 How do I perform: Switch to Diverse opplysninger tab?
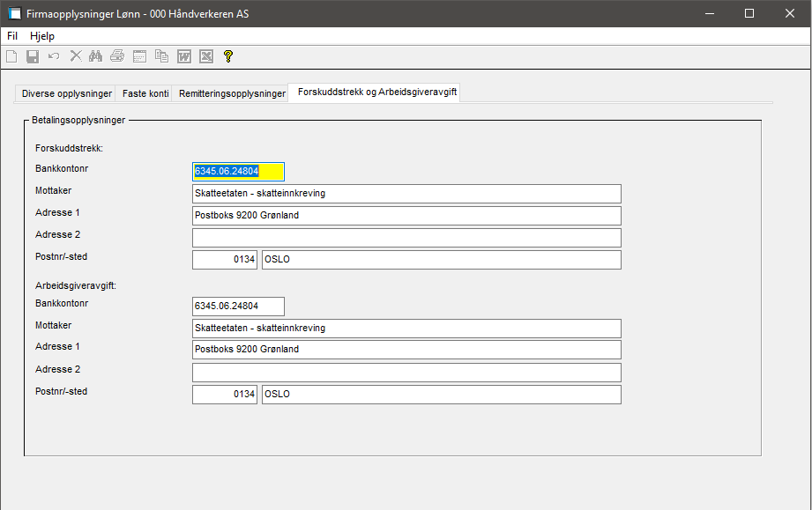click(x=67, y=93)
